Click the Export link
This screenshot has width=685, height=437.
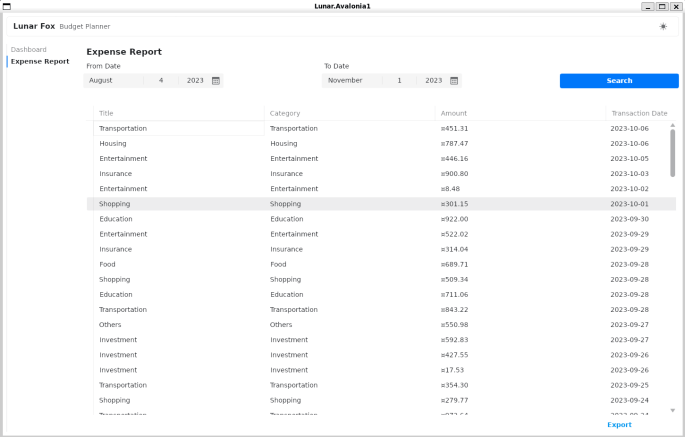tap(619, 424)
